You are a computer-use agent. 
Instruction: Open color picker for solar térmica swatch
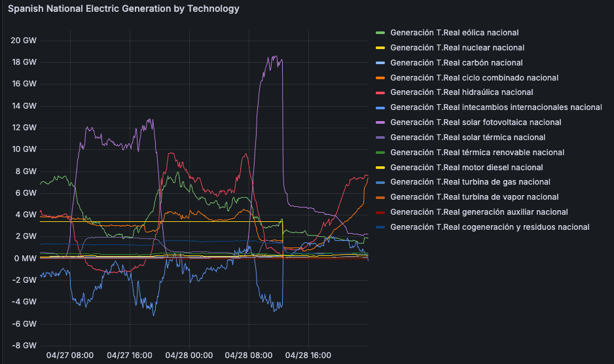pyautogui.click(x=380, y=137)
